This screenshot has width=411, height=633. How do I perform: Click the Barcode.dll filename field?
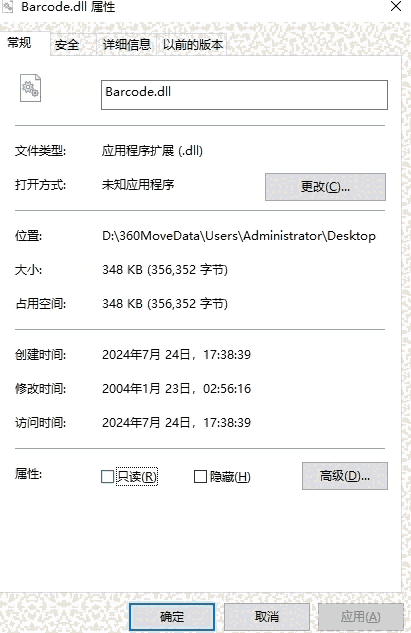click(244, 95)
